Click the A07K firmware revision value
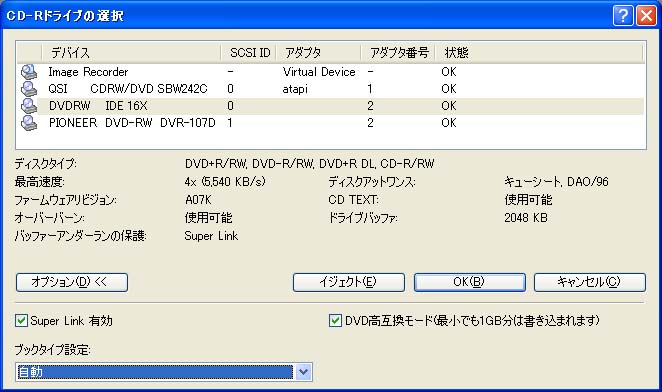The height and width of the screenshot is (392, 662). pyautogui.click(x=198, y=200)
